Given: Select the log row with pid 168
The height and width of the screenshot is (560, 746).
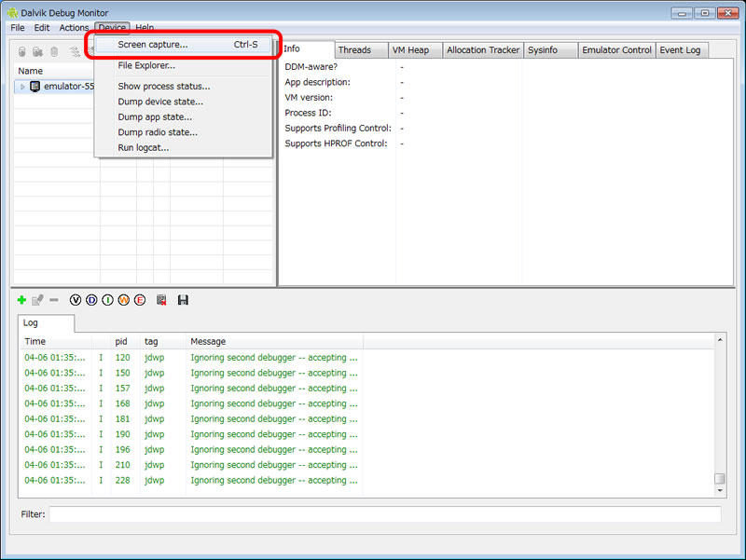Looking at the screenshot, I should click(366, 403).
